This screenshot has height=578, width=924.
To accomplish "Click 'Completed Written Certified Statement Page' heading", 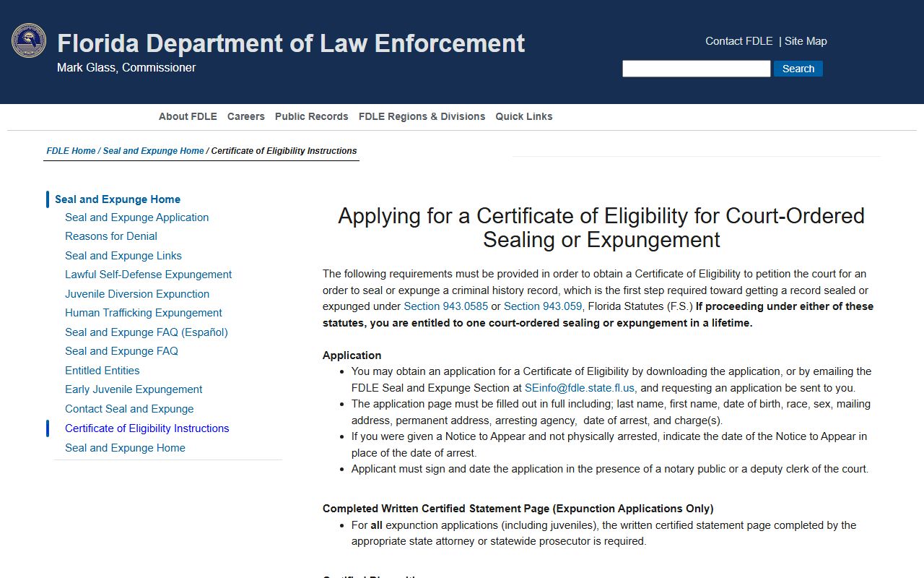I will tap(518, 509).
